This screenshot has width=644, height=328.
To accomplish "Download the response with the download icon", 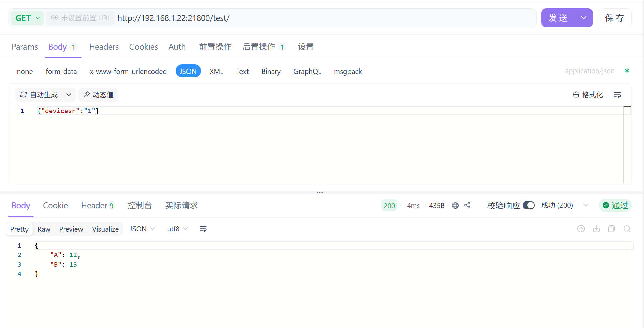I will coord(596,229).
